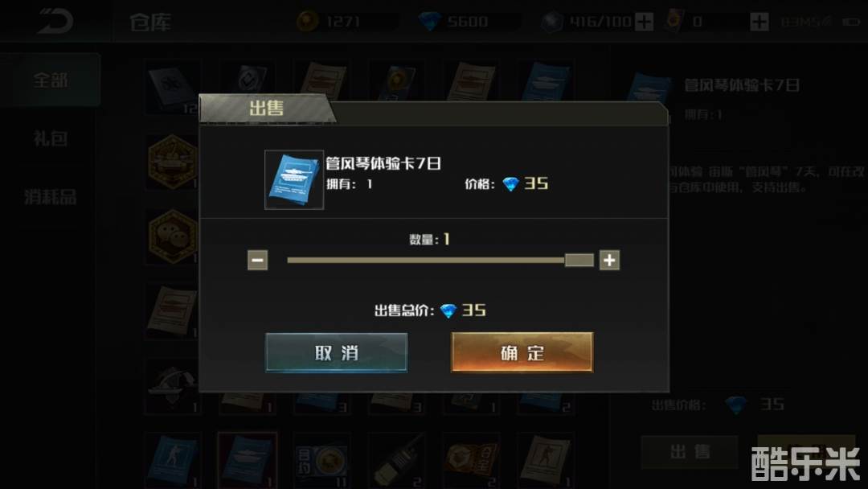This screenshot has width=868, height=489.
Task: Confirm the sale with 确定 button
Action: click(522, 352)
